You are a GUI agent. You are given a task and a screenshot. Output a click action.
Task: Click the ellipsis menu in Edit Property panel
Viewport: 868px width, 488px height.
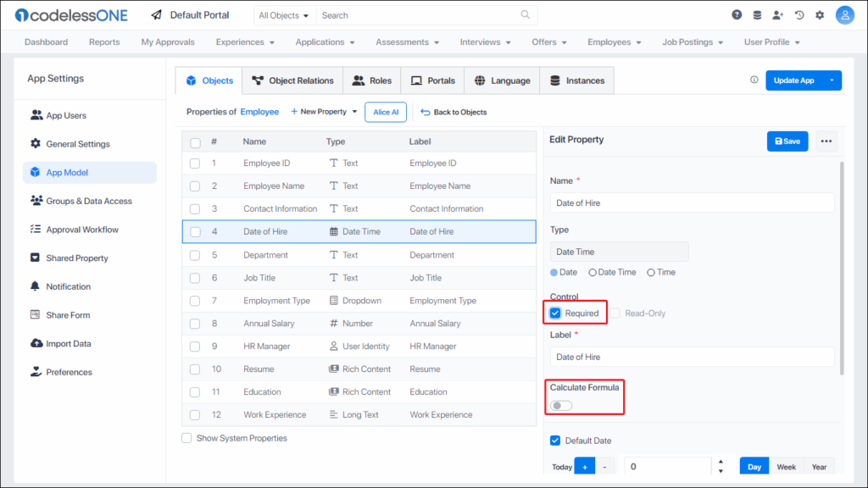(826, 141)
